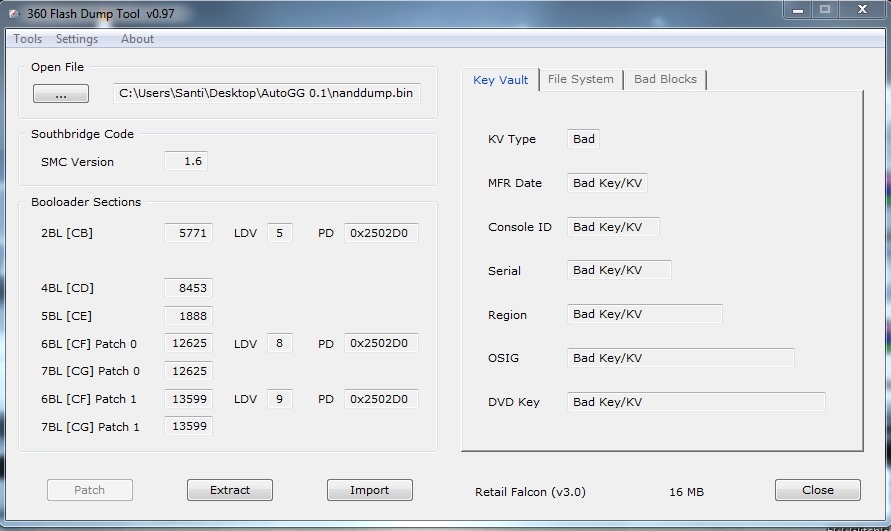Click the Serial field

(619, 270)
